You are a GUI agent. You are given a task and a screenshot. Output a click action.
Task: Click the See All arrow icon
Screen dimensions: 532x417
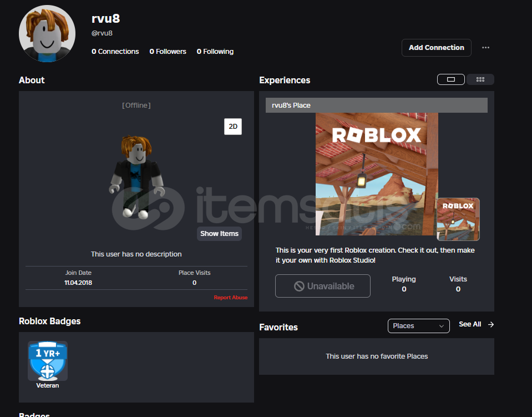click(x=490, y=325)
